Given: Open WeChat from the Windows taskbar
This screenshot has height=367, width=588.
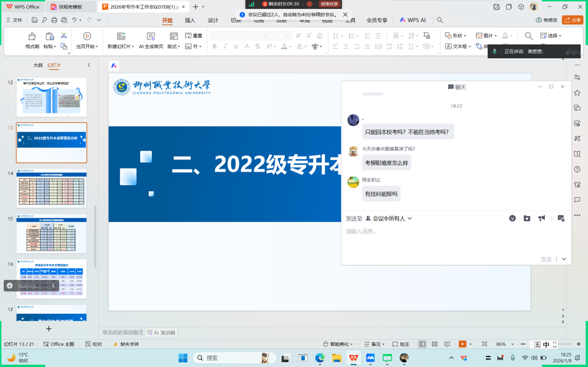Looking at the screenshot, I should pos(387,358).
